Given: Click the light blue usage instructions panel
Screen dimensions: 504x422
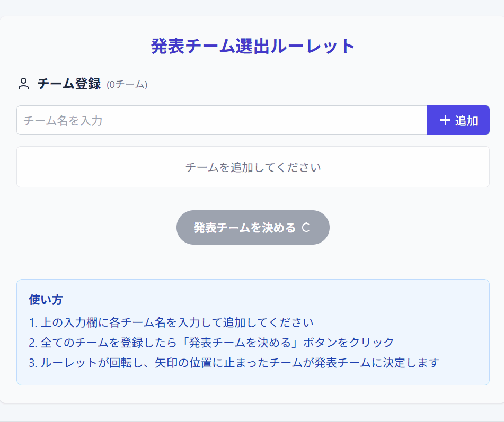Looking at the screenshot, I should [x=253, y=332].
